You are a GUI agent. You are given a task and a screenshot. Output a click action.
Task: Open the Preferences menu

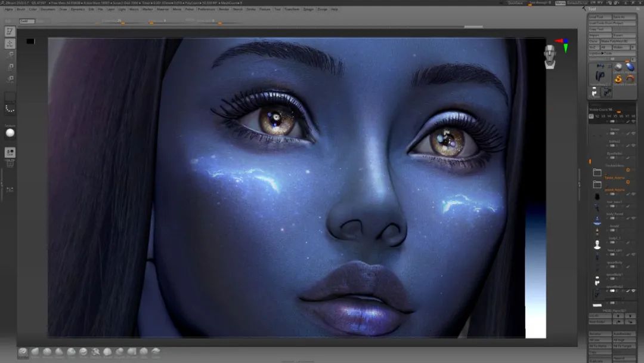pos(206,9)
